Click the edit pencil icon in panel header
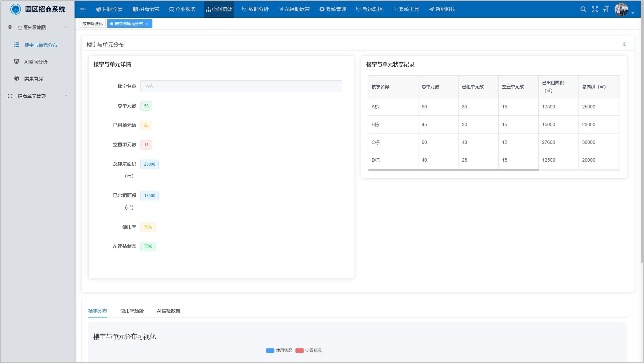644x364 pixels. pos(624,44)
